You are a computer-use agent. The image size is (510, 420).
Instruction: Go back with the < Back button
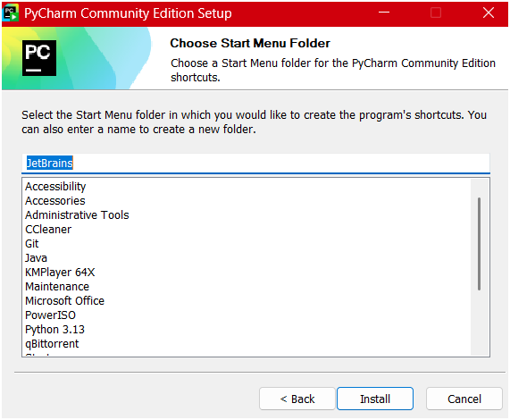coord(297,399)
